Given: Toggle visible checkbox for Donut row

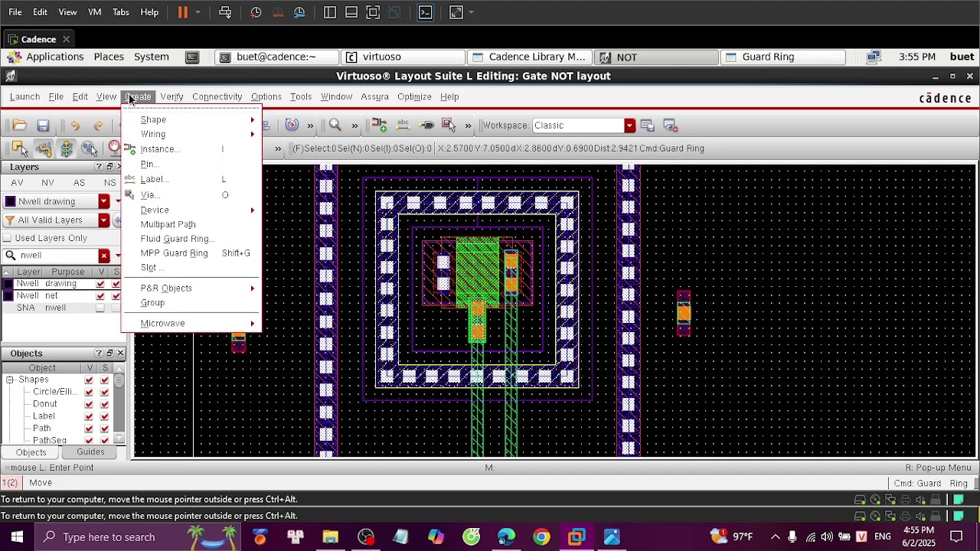Looking at the screenshot, I should point(90,404).
